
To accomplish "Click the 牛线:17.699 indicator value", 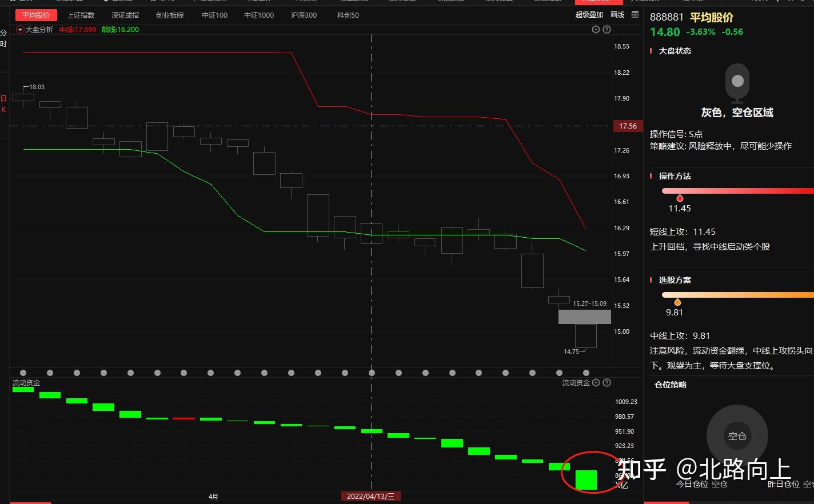I will tap(78, 30).
